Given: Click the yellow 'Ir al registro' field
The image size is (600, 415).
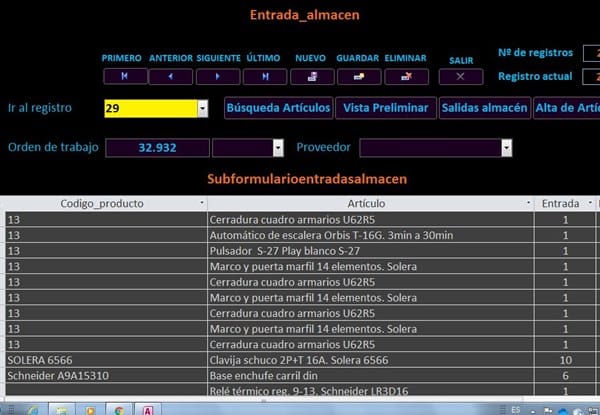Looking at the screenshot, I should tap(151, 109).
